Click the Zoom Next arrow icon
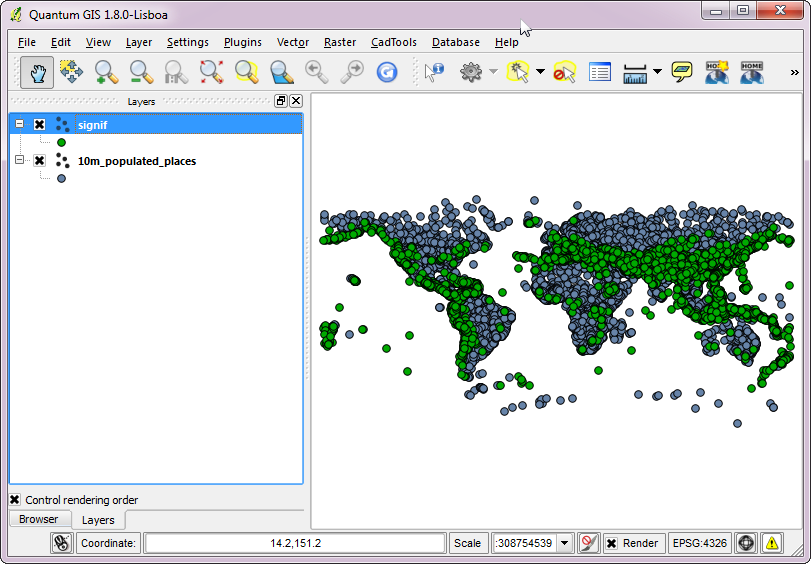811x564 pixels. [352, 72]
